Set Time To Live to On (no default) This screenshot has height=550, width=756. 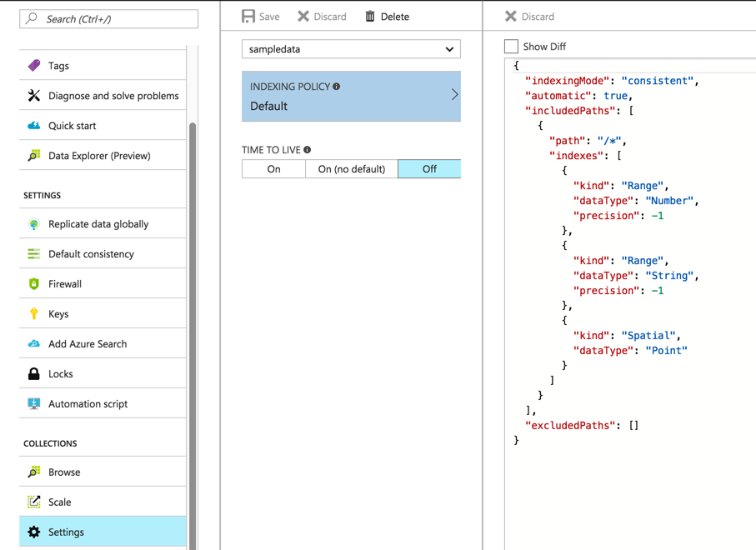352,168
